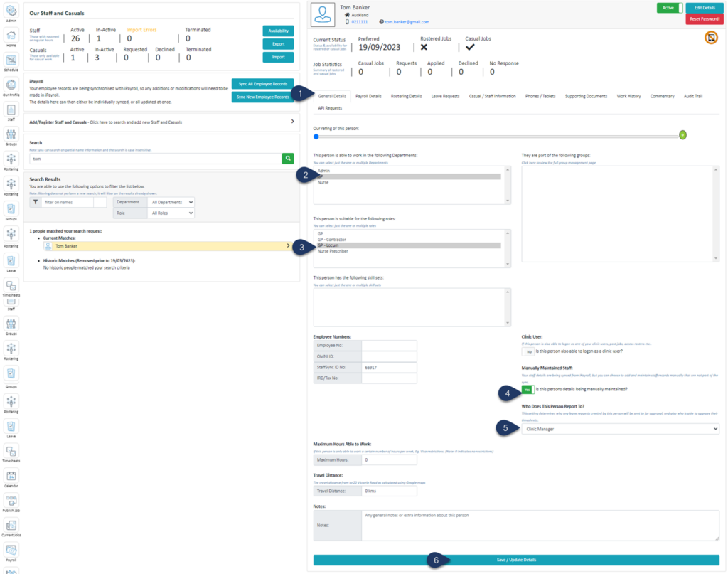Open the Current Jobs sidebar icon

point(11,525)
